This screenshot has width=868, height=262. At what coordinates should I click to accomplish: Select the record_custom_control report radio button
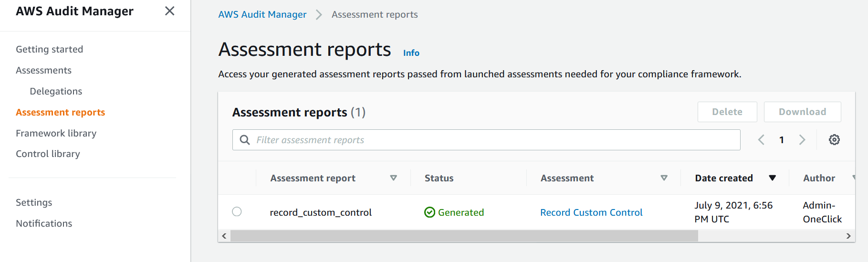(x=237, y=211)
